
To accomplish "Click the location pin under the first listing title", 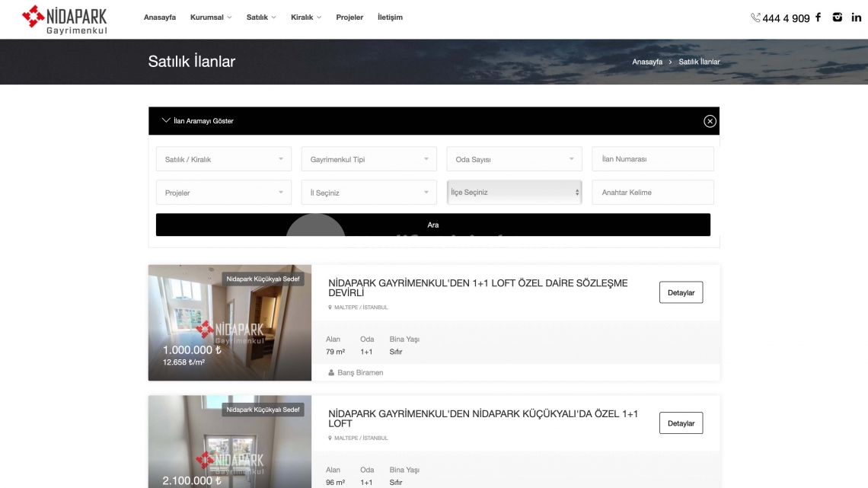I will (330, 307).
